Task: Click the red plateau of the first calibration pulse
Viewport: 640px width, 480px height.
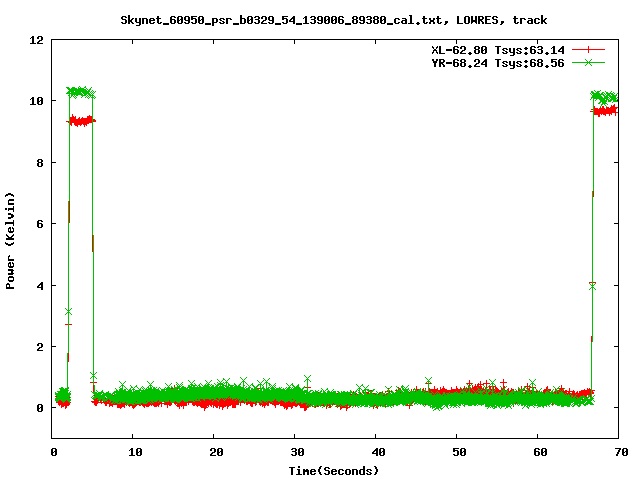Action: (80, 121)
